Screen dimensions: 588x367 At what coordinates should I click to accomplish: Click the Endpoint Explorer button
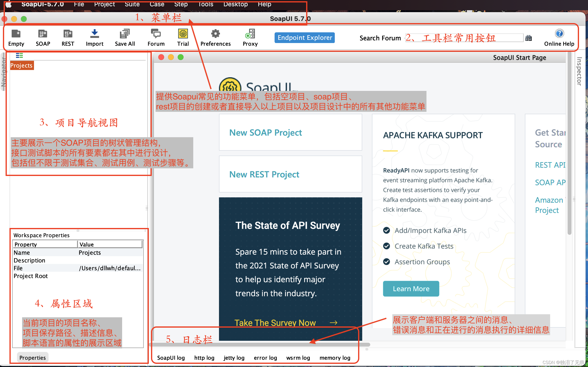click(x=304, y=38)
